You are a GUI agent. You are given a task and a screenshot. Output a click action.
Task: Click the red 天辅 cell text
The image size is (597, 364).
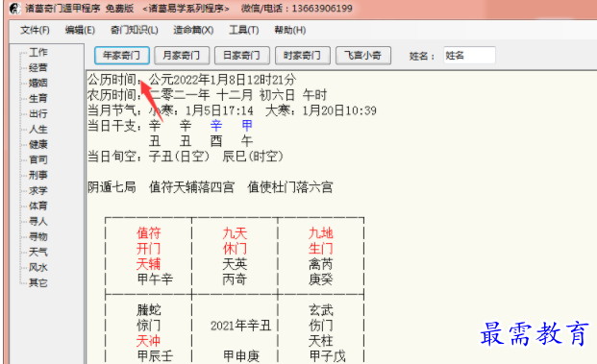pos(149,264)
